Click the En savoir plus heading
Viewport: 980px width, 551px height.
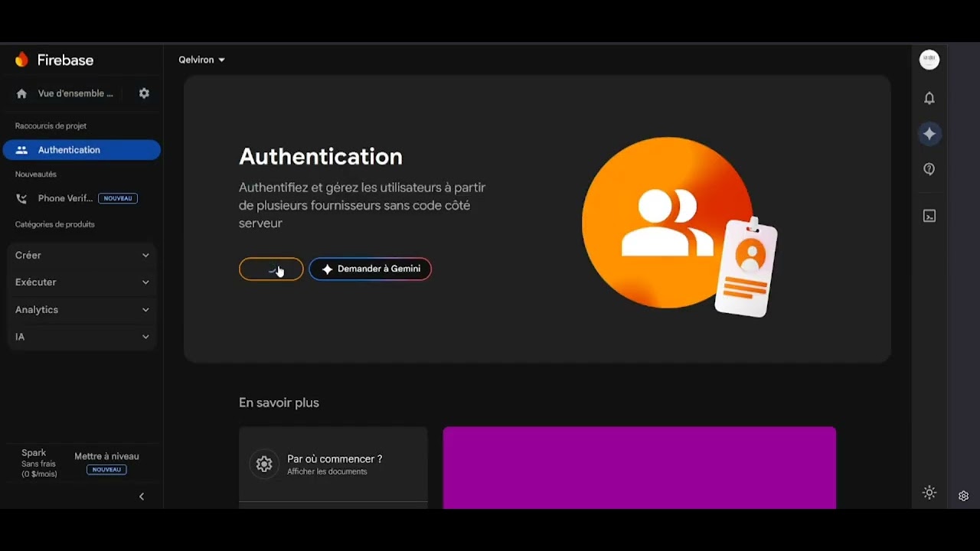click(279, 403)
